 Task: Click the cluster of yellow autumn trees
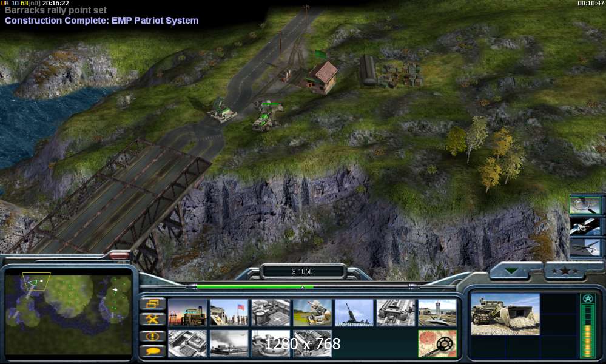pos(486,153)
